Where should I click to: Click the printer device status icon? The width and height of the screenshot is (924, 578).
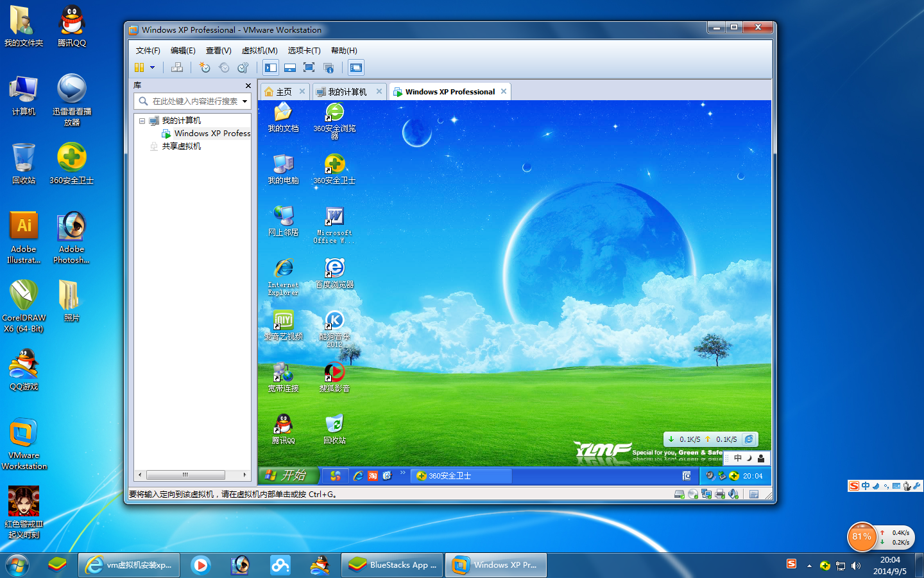720,494
